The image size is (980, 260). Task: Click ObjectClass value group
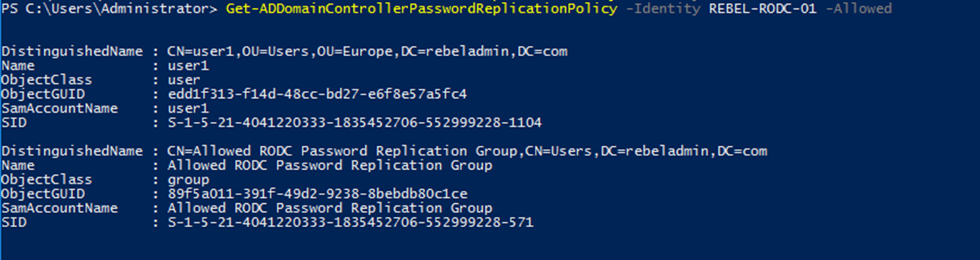(188, 180)
